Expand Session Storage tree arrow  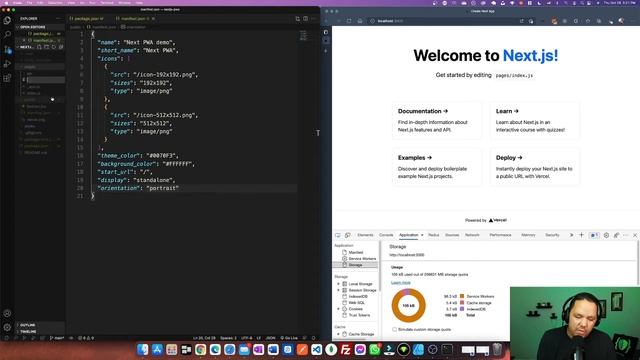click(338, 290)
